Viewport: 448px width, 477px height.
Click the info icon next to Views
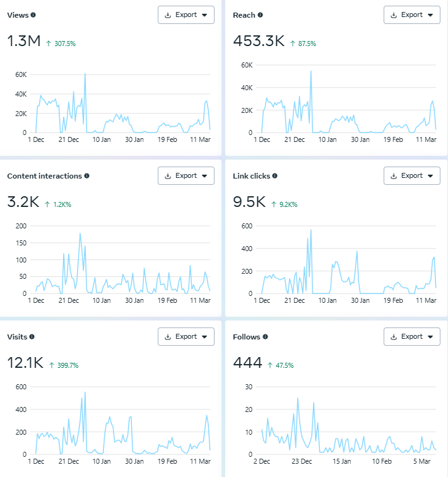33,15
